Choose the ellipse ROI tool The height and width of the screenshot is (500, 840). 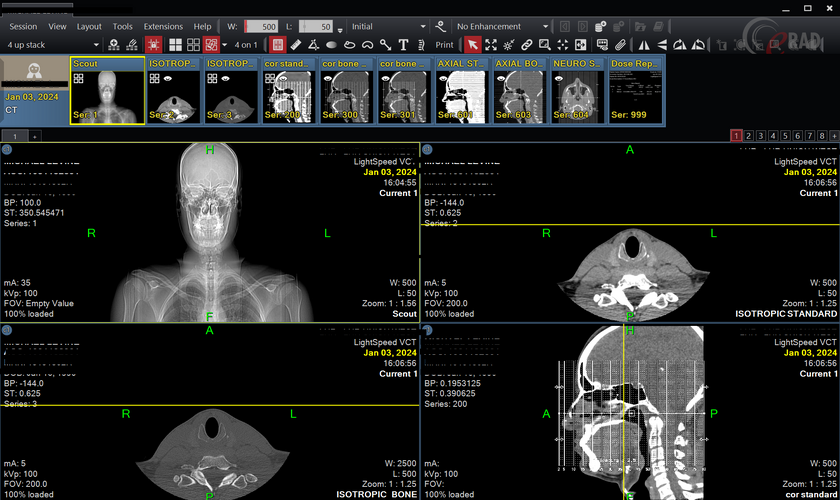(332, 45)
